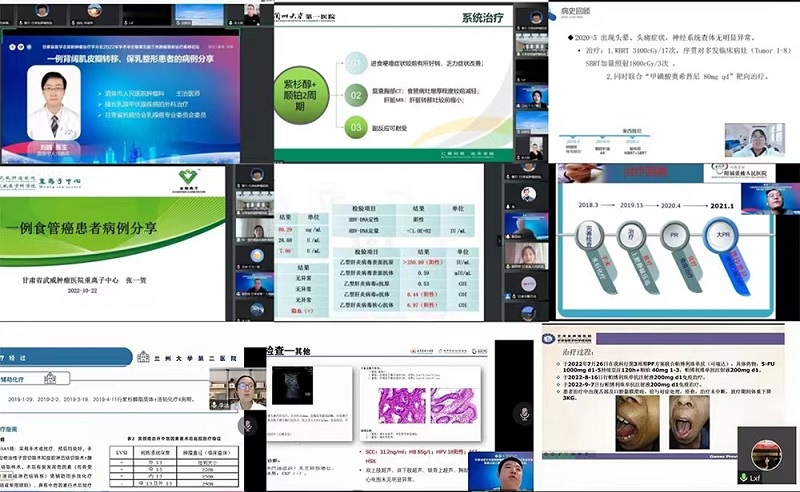This screenshot has height=492, width=800.
Task: Click the left purple histology image
Action: [x=402, y=406]
